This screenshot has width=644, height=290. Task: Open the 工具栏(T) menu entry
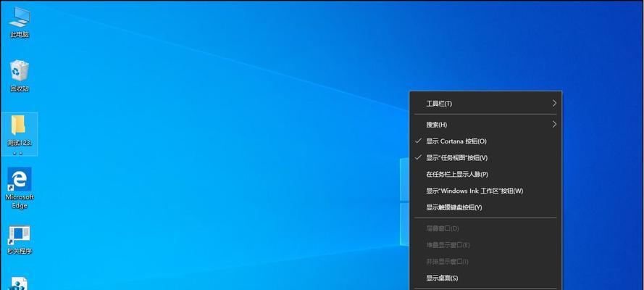coord(485,104)
